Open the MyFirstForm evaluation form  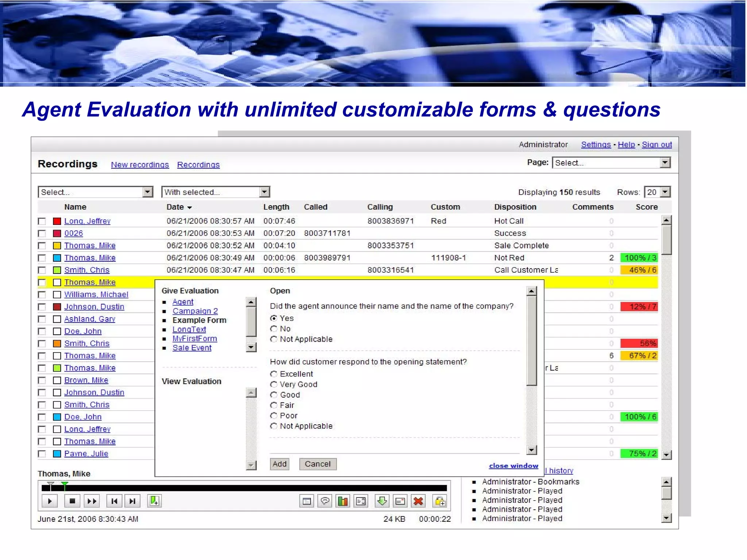point(195,339)
